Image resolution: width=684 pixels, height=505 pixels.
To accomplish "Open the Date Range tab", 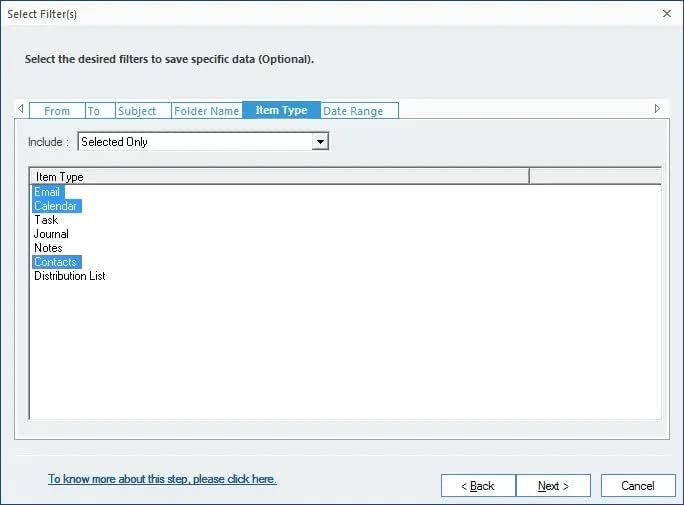I will (359, 111).
